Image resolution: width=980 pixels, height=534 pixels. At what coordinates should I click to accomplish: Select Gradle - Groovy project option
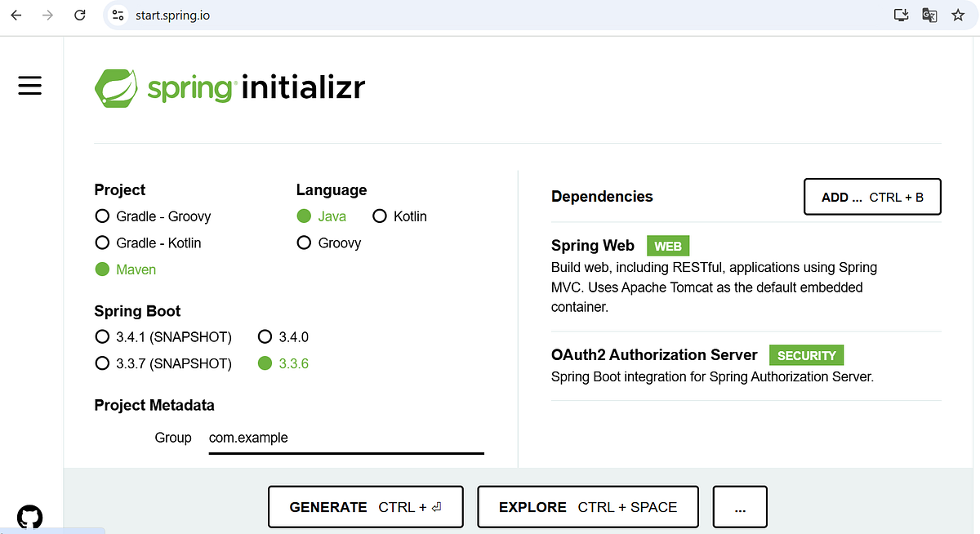coord(153,216)
